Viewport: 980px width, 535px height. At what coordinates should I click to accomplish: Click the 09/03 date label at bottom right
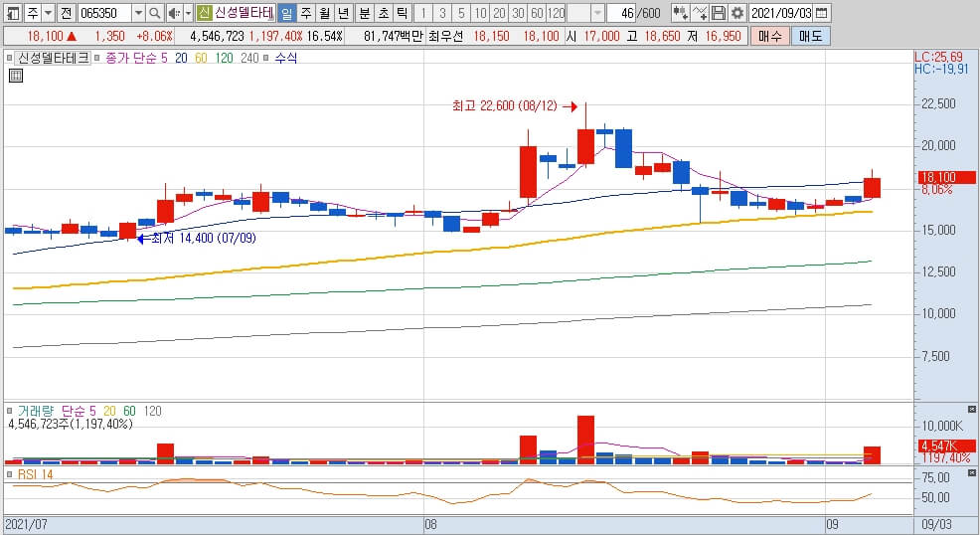click(936, 524)
